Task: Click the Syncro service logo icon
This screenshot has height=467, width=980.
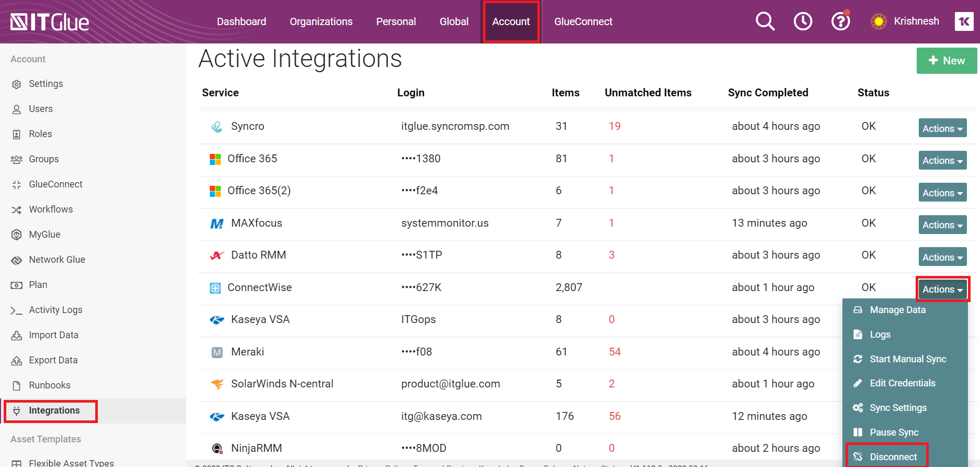Action: (x=217, y=127)
